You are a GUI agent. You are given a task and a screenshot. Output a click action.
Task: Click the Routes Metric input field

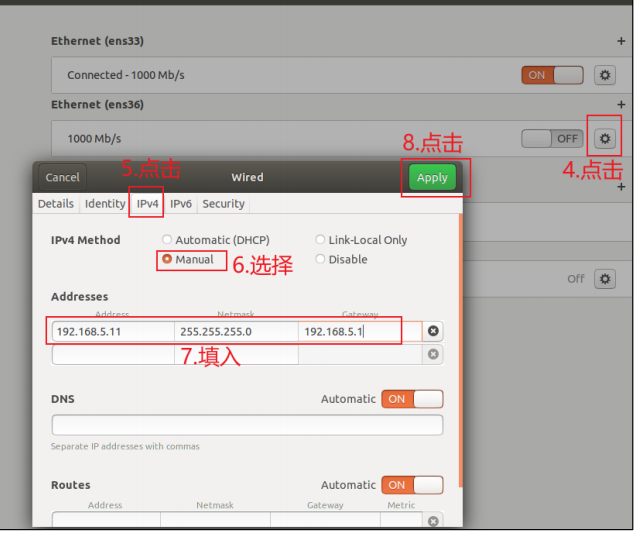pyautogui.click(x=401, y=521)
